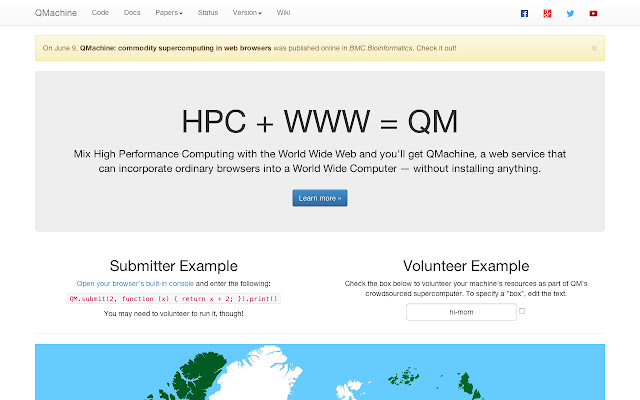Image resolution: width=640 pixels, height=400 pixels.
Task: Dismiss the yellow announcement banner
Action: (594, 48)
